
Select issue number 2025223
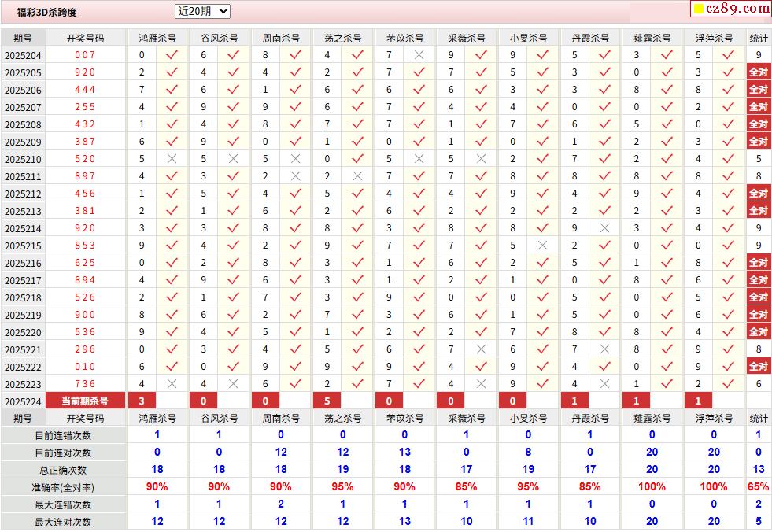coord(23,384)
